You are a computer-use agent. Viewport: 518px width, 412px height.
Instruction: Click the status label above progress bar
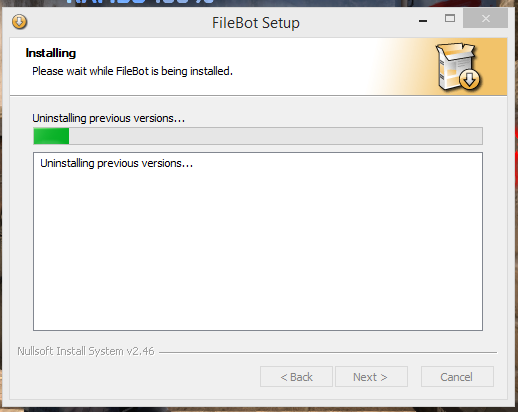tap(108, 118)
